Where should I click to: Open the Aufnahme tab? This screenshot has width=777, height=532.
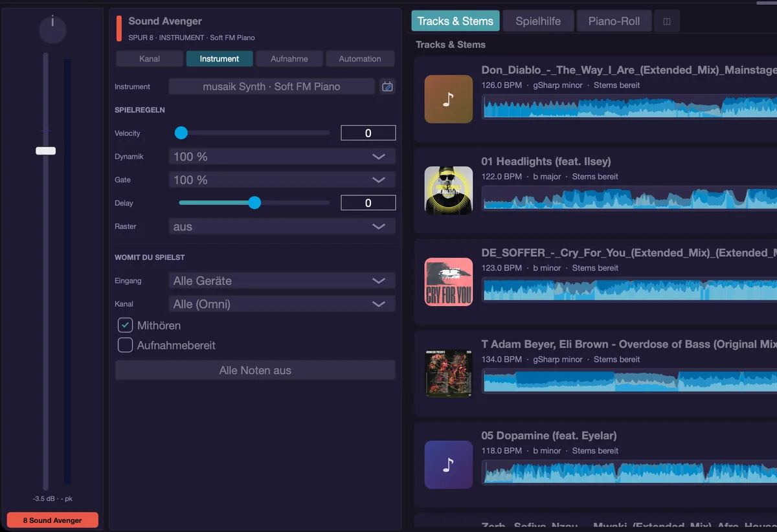pyautogui.click(x=289, y=59)
